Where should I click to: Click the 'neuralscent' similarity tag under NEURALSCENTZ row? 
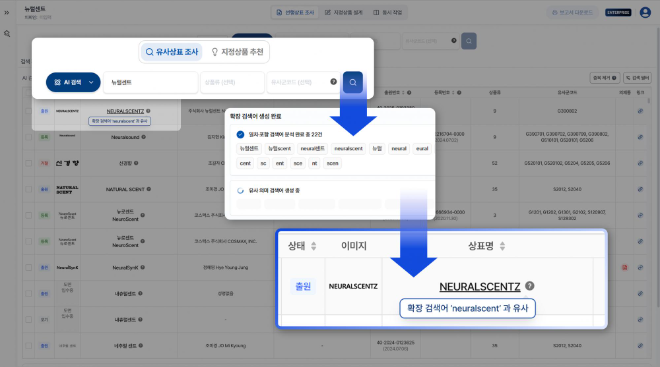120,121
